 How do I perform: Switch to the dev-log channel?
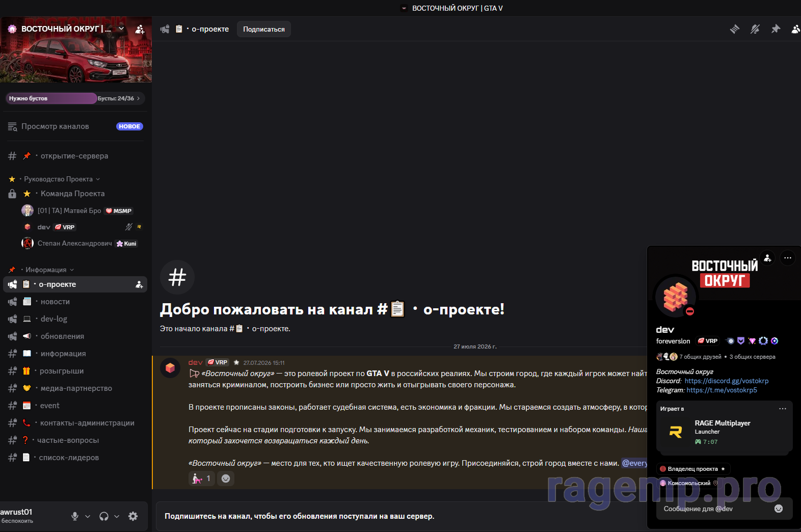(75, 319)
